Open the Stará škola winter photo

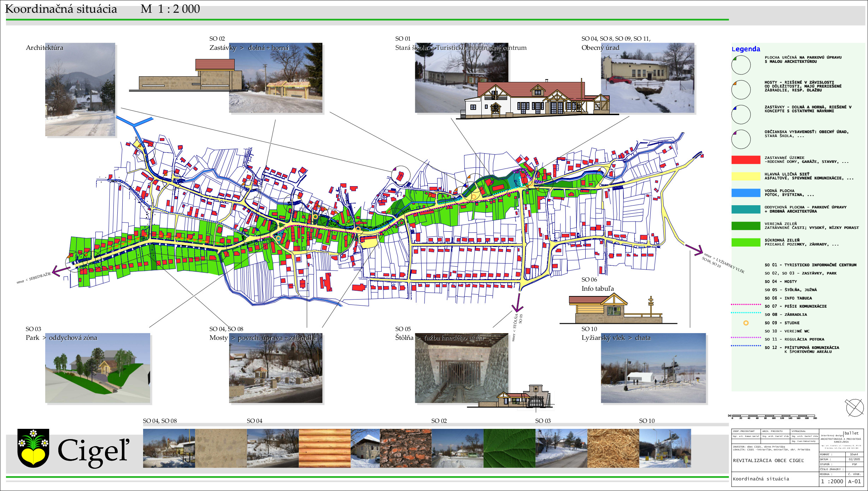462,78
